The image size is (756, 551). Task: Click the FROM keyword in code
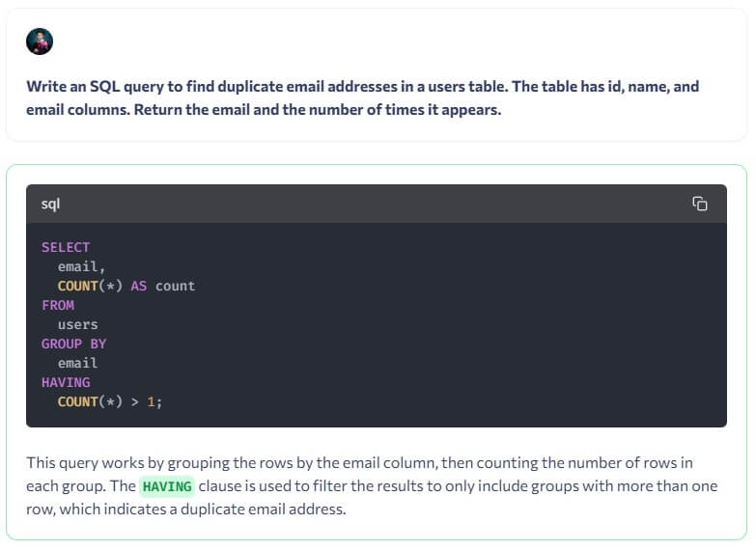tap(58, 305)
